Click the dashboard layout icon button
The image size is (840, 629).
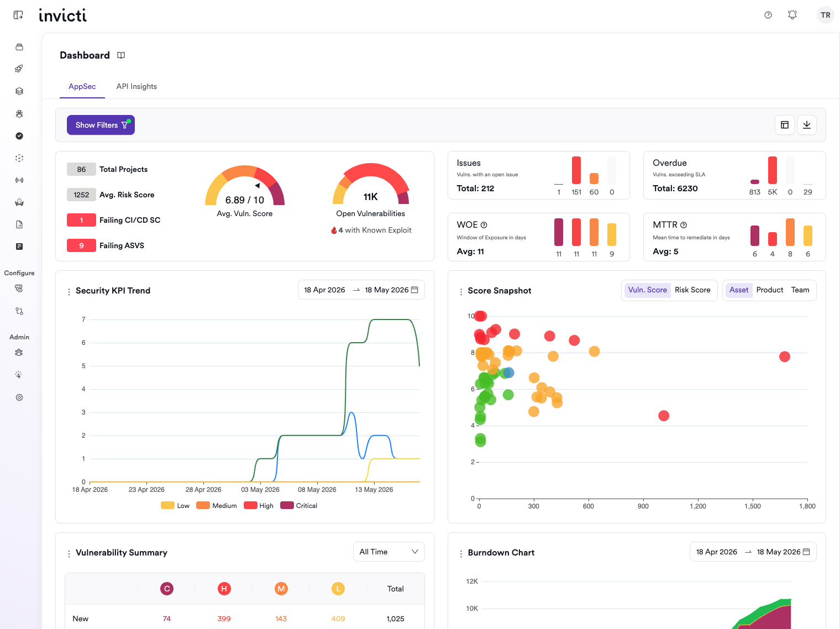pyautogui.click(x=785, y=125)
